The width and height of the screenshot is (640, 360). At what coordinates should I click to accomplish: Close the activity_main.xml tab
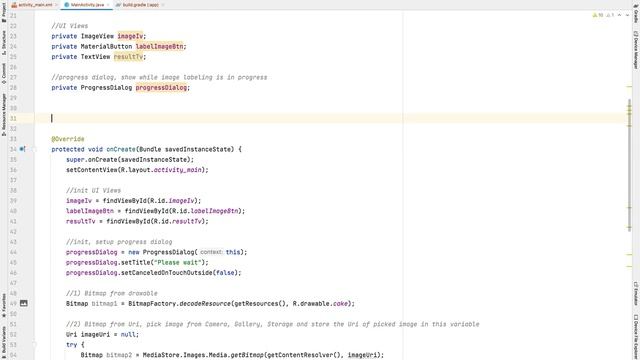click(x=56, y=5)
